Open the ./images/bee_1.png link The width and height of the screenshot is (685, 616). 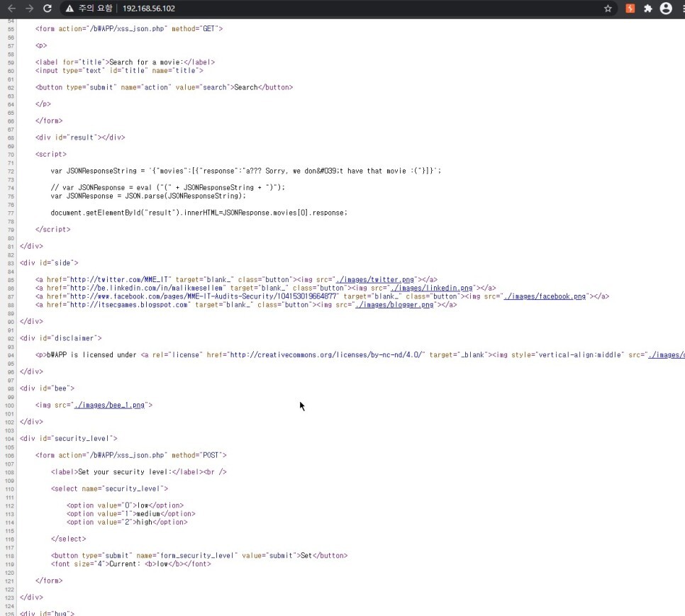tap(109, 405)
